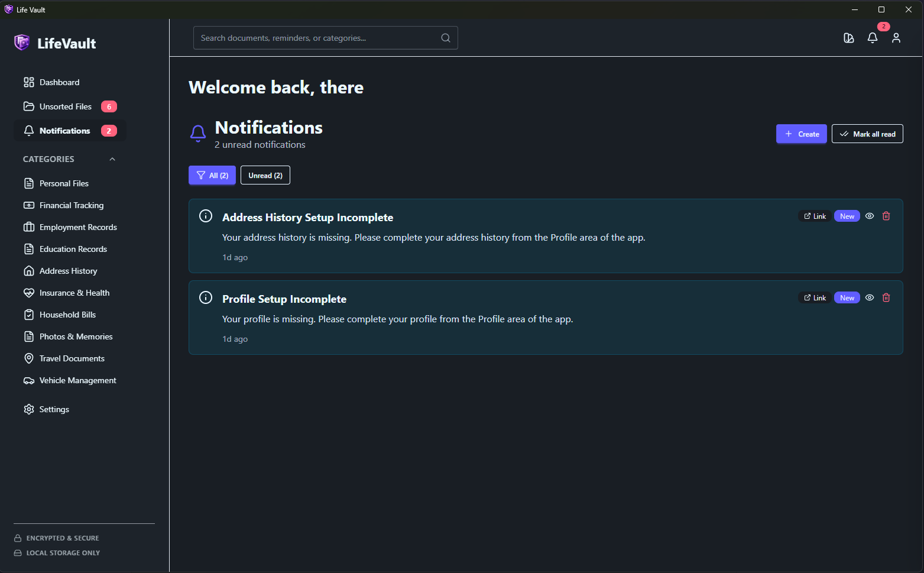Delete the Profile Setup notification via trash icon

886,297
